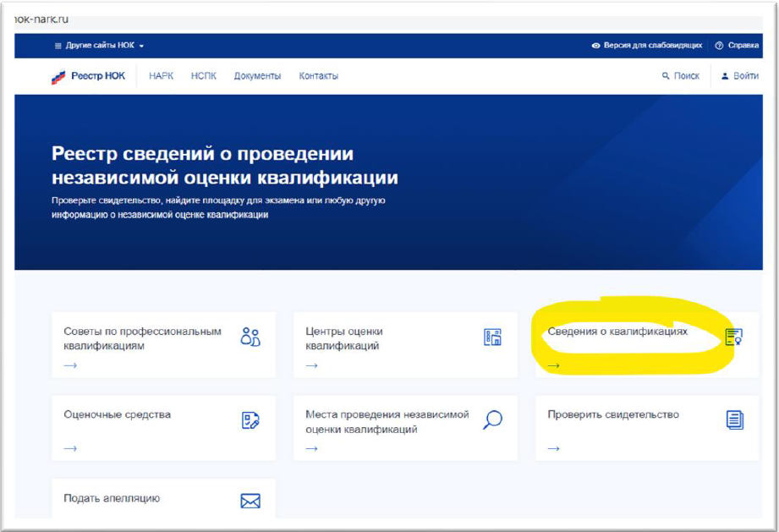Go to Документы in the navigation

(257, 76)
